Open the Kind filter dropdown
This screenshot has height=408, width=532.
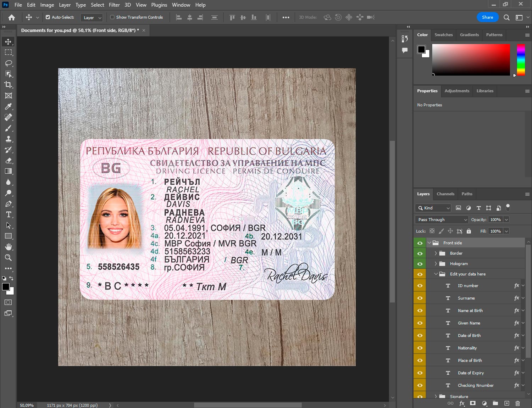point(433,208)
